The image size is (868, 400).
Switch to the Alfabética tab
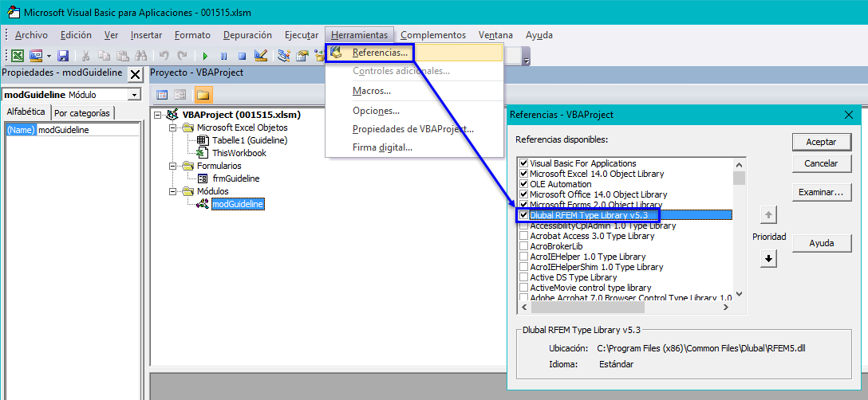pos(26,112)
